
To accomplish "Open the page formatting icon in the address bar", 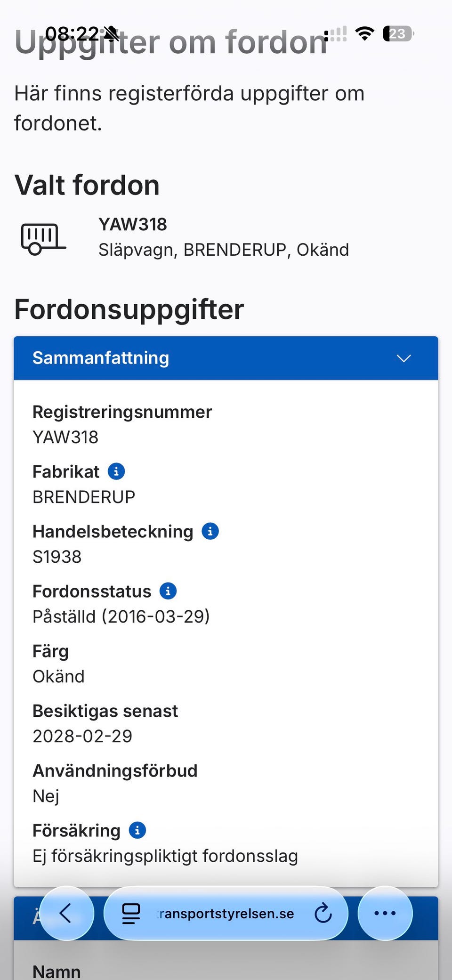I will tap(130, 913).
